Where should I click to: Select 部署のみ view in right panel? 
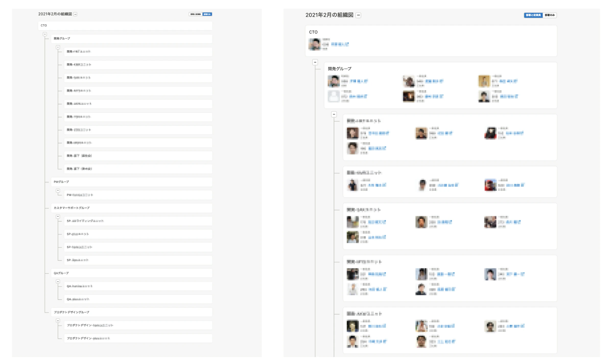(549, 15)
